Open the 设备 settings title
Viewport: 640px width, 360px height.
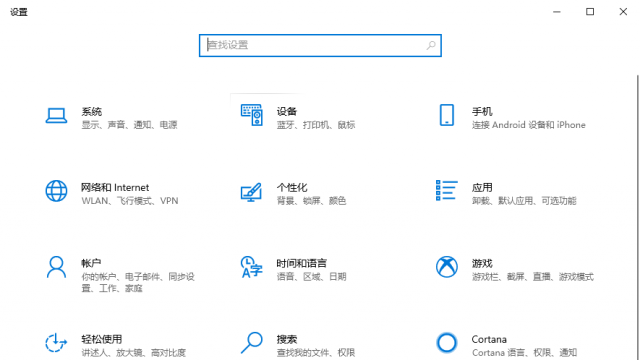(x=287, y=111)
